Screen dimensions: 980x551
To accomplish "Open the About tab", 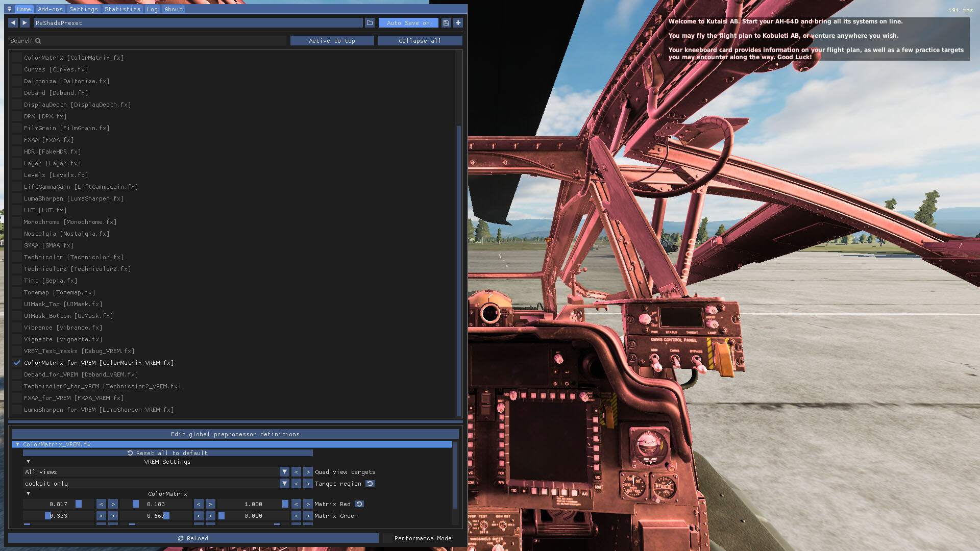I will pyautogui.click(x=173, y=9).
